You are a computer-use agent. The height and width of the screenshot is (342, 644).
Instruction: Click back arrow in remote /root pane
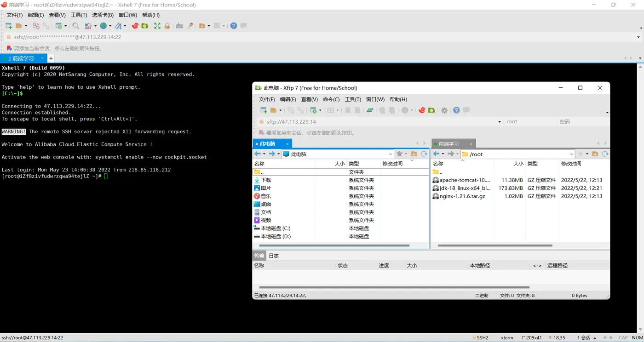(437, 154)
